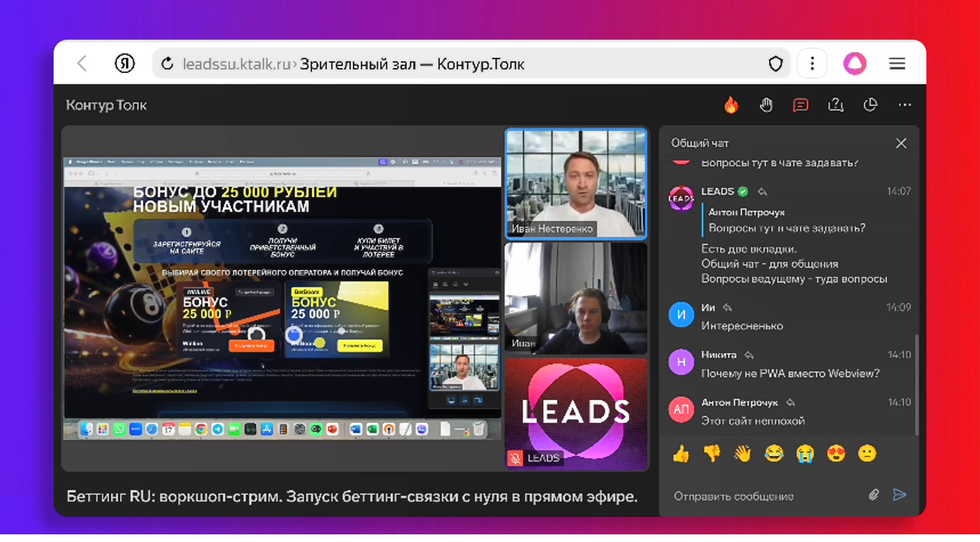Screen dimensions: 980x542
Task: Click the chat scrollbar thumb
Action: 916,384
